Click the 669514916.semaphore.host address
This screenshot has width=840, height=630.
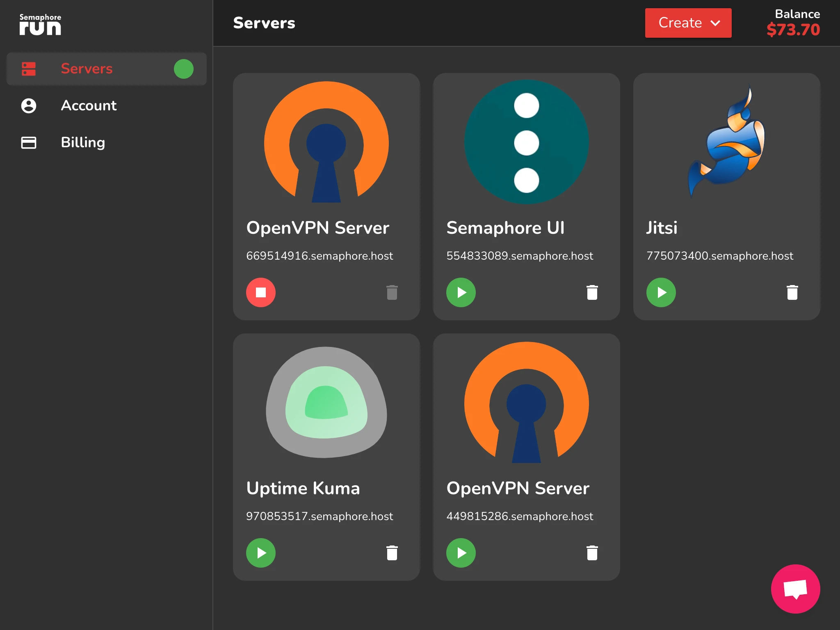[x=320, y=256]
